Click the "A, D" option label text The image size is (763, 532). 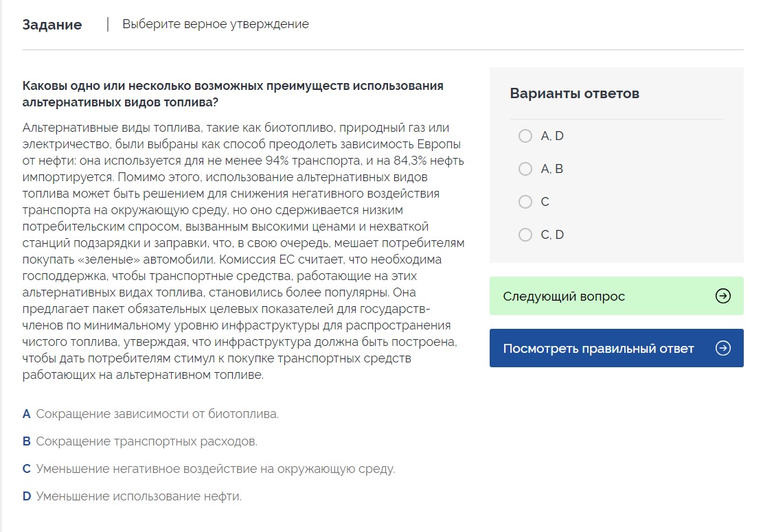(552, 136)
